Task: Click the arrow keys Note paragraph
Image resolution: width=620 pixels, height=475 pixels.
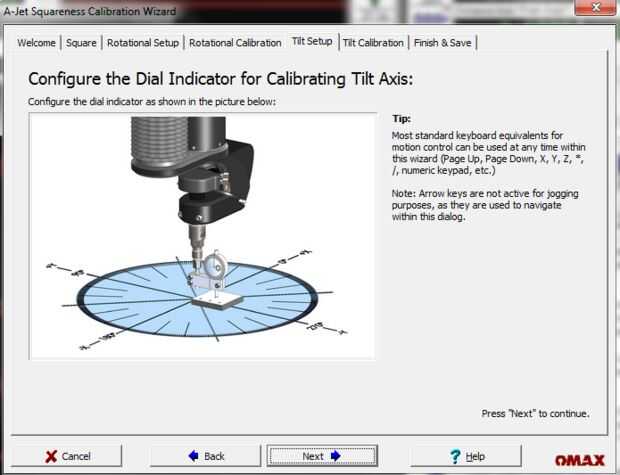Action: [x=485, y=205]
